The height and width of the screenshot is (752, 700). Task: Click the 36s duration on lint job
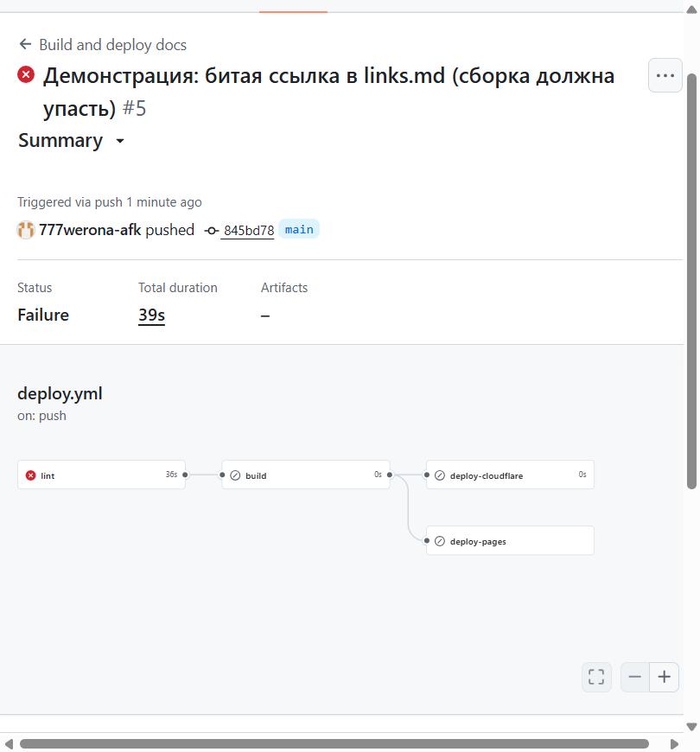[172, 475]
